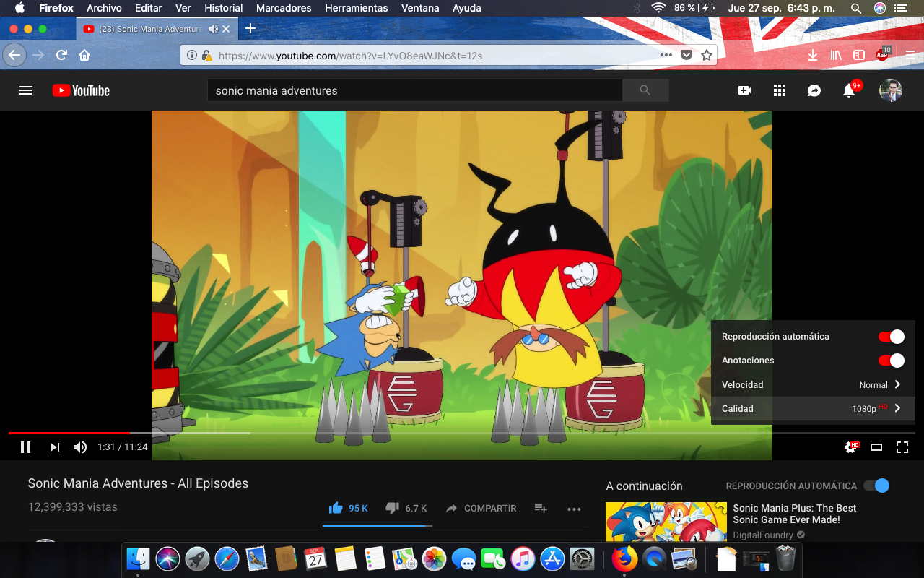This screenshot has height=578, width=924.
Task: Open iTunes from the dock
Action: pos(523,558)
